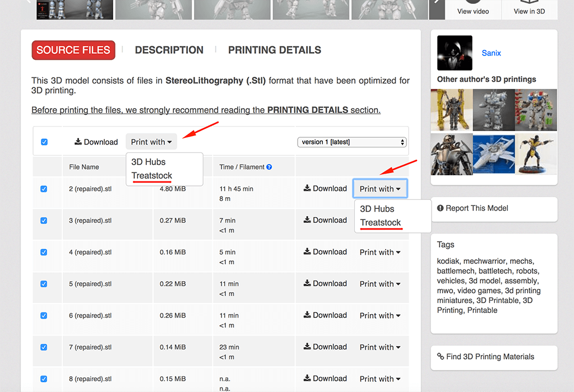Open Sanix author avatar

click(x=455, y=53)
